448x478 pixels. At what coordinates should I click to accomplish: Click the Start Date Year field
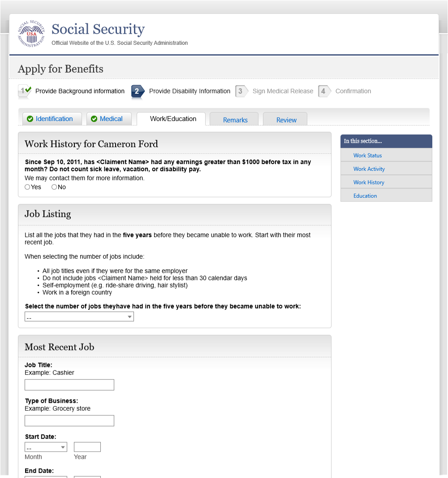(x=87, y=447)
